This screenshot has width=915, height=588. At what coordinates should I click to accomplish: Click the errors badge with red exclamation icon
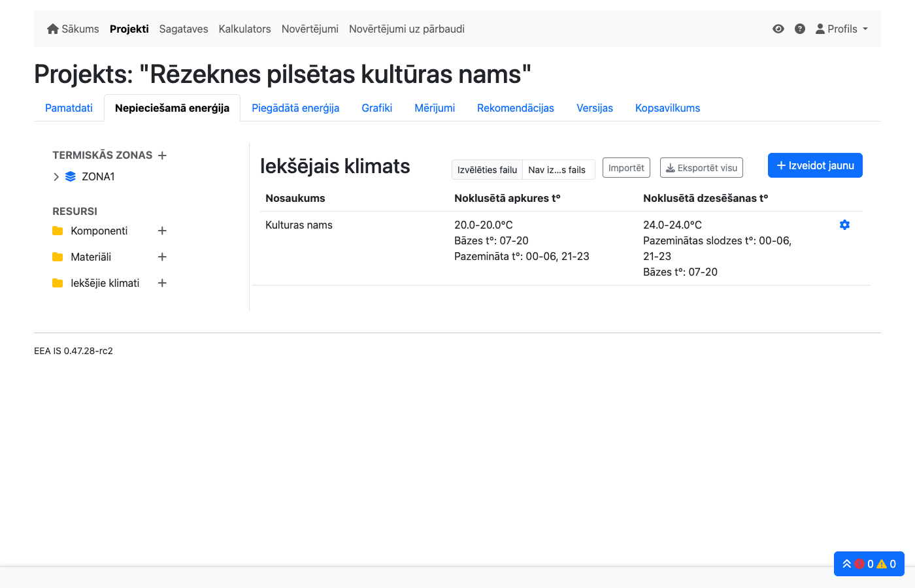(x=861, y=564)
